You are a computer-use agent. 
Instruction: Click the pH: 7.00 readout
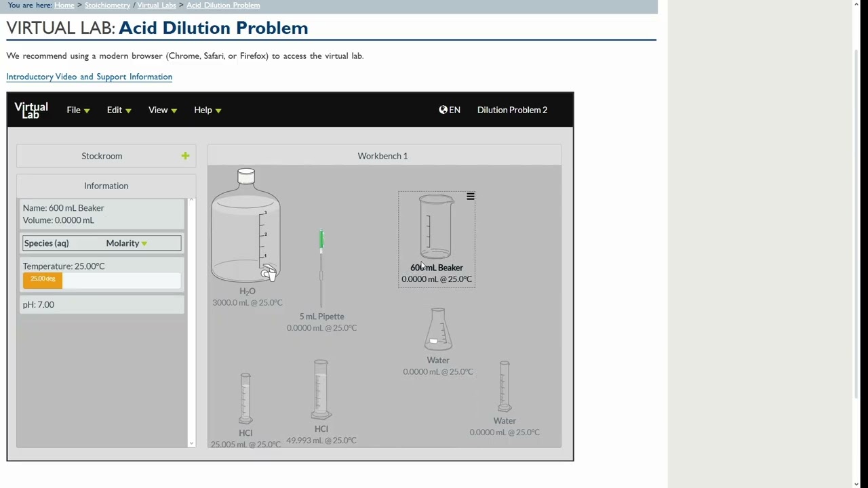[x=39, y=304]
